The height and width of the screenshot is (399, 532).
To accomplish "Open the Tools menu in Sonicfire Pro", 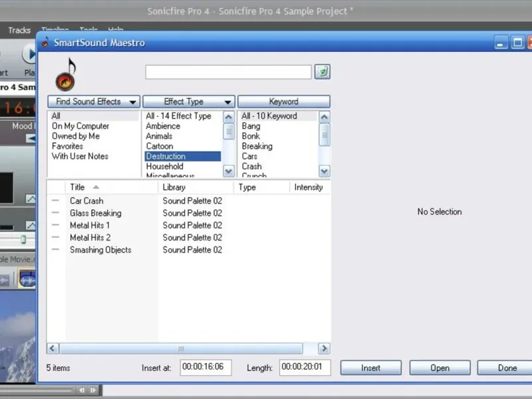I will click(x=88, y=29).
